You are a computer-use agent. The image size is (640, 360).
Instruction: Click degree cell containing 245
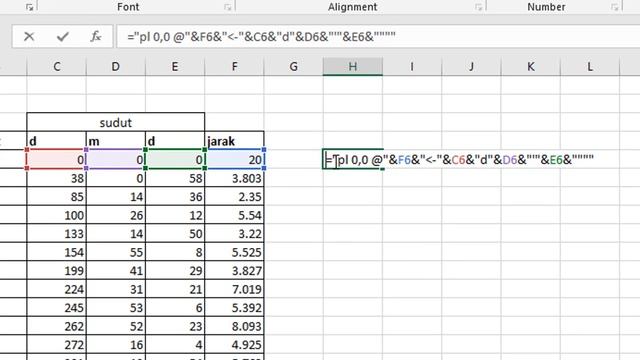57,307
